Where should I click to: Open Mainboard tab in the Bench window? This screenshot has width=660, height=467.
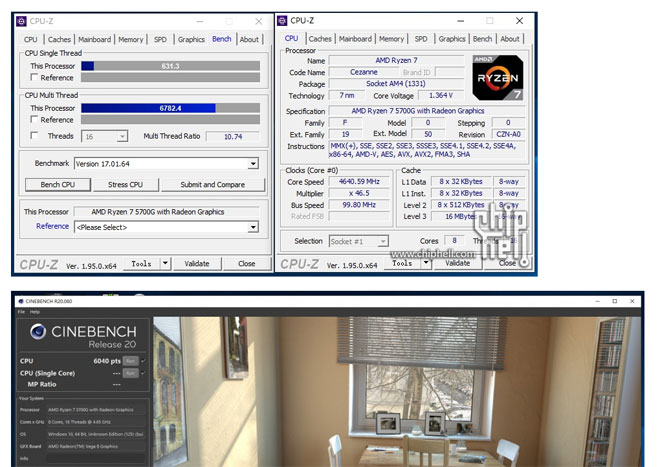pos(95,40)
